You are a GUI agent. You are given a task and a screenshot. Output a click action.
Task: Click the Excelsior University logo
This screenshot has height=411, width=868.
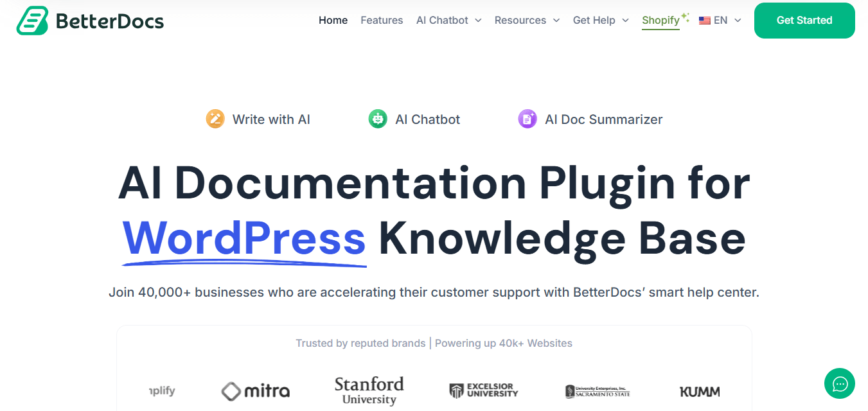tap(483, 390)
